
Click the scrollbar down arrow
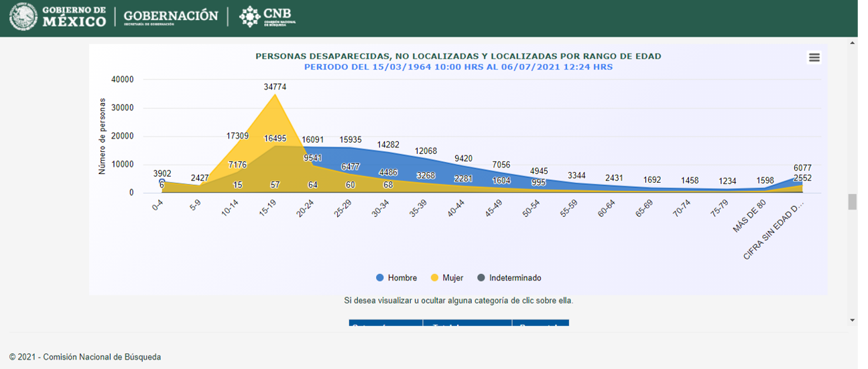pos(853,320)
